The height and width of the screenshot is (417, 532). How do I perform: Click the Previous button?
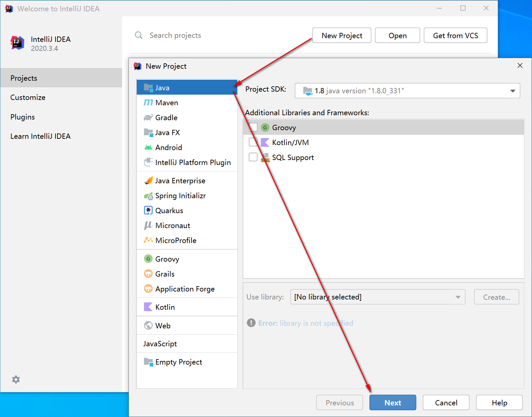pyautogui.click(x=340, y=403)
